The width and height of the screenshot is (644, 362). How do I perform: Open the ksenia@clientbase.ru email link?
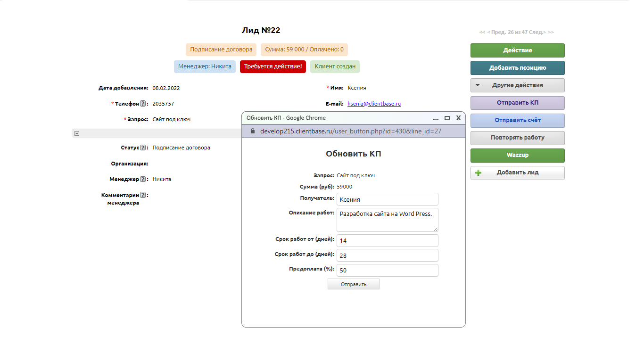(x=374, y=104)
